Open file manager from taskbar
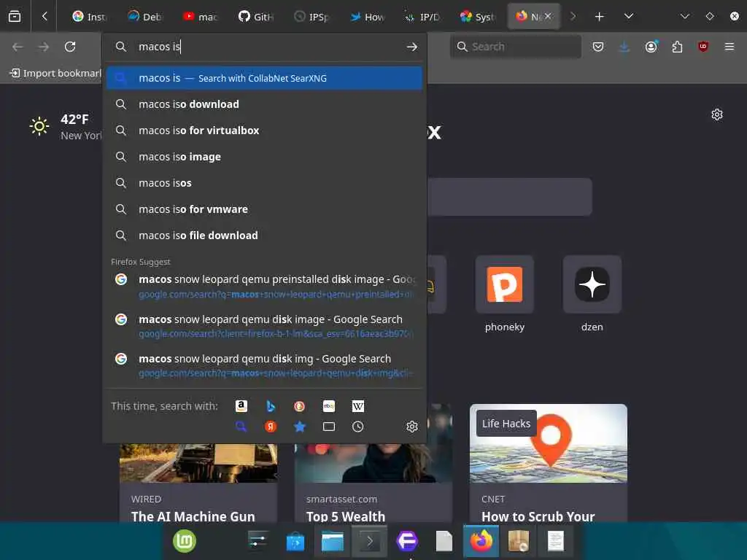 333,542
